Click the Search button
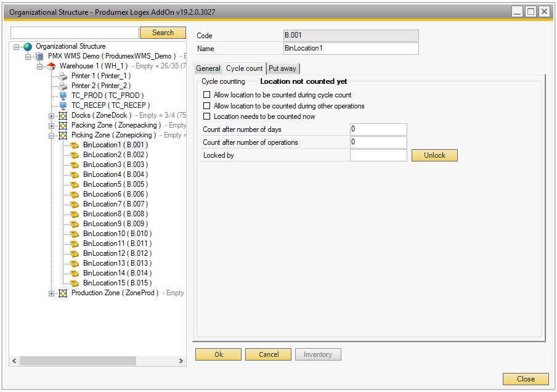The image size is (557, 392). point(163,33)
